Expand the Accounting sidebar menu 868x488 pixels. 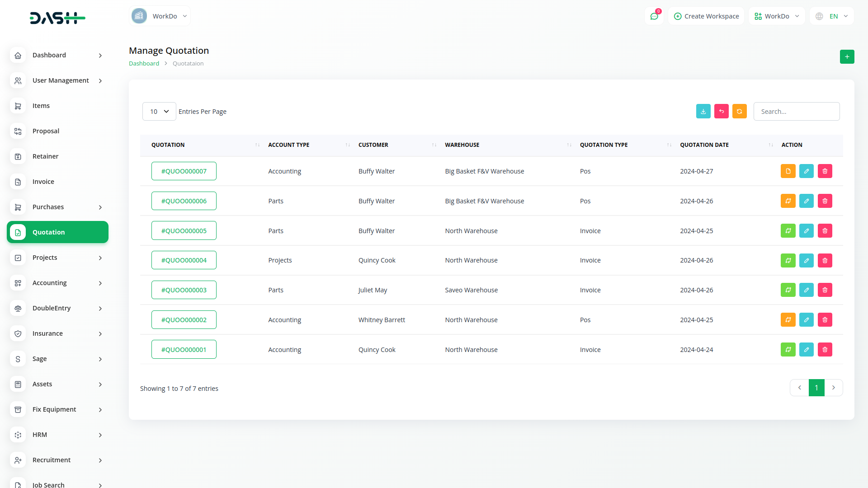pos(57,283)
